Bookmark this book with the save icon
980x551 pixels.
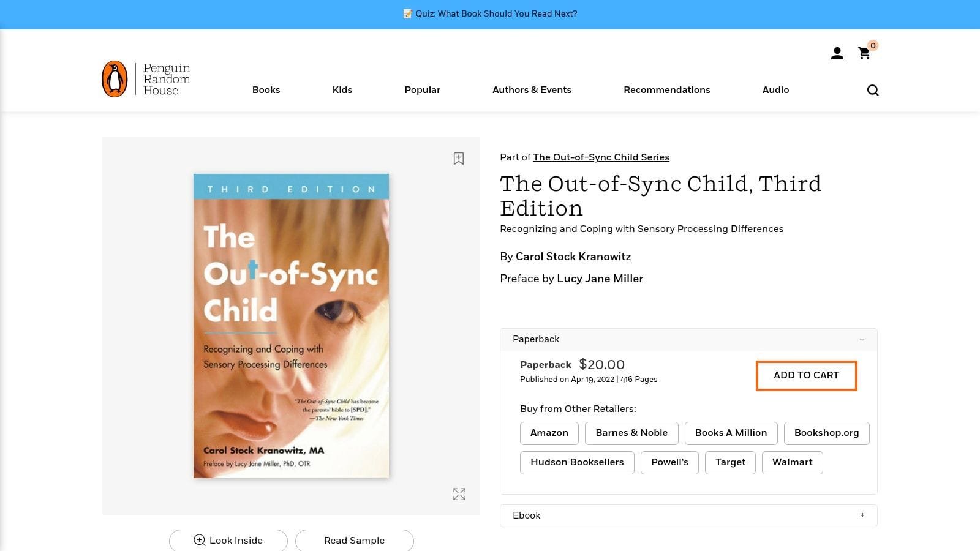(459, 159)
